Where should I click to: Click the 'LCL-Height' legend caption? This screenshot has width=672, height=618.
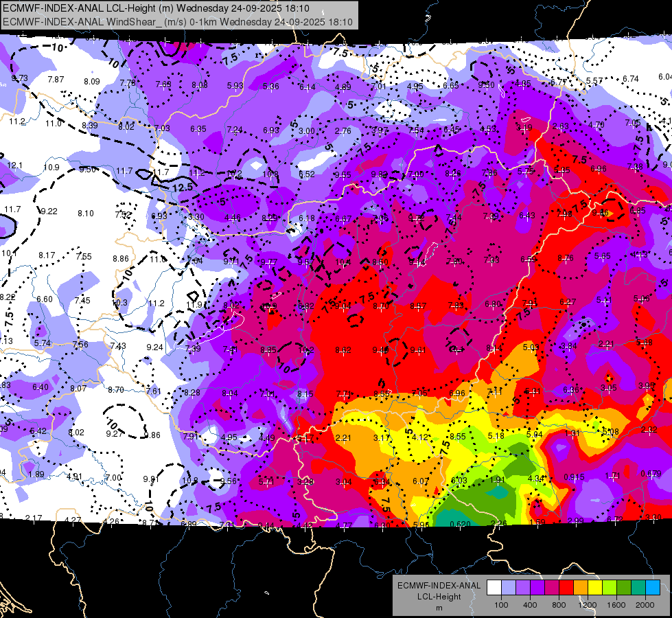439,597
